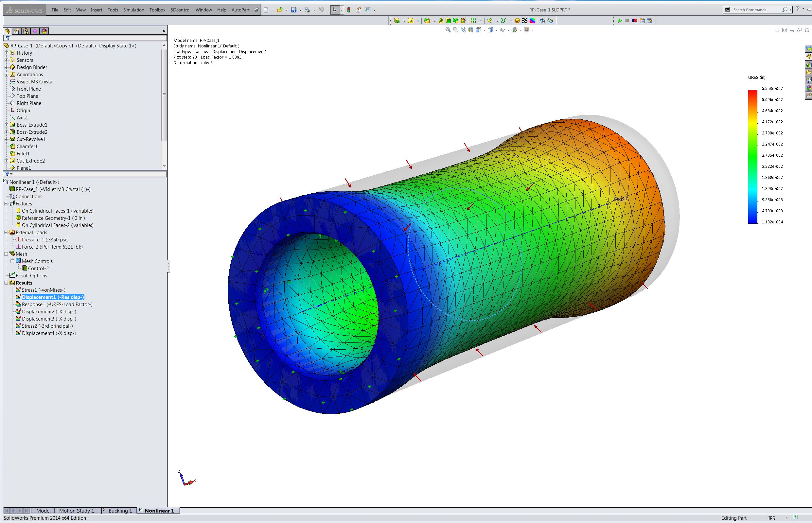The width and height of the screenshot is (812, 523).
Task: Select Reference Geometry-1 fixture
Action: 53,218
